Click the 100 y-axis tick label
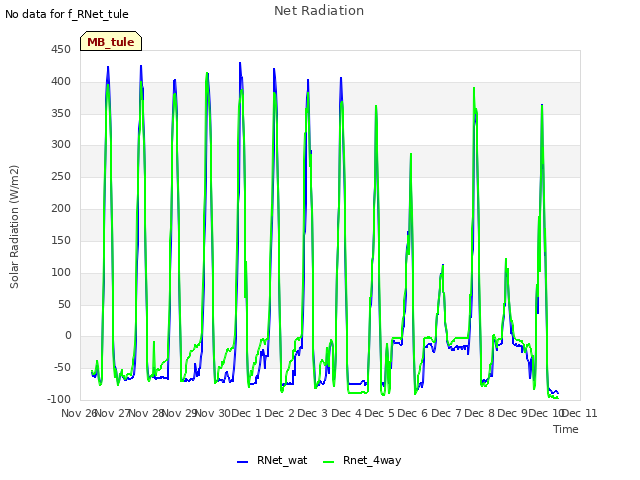The image size is (640, 480). (61, 272)
